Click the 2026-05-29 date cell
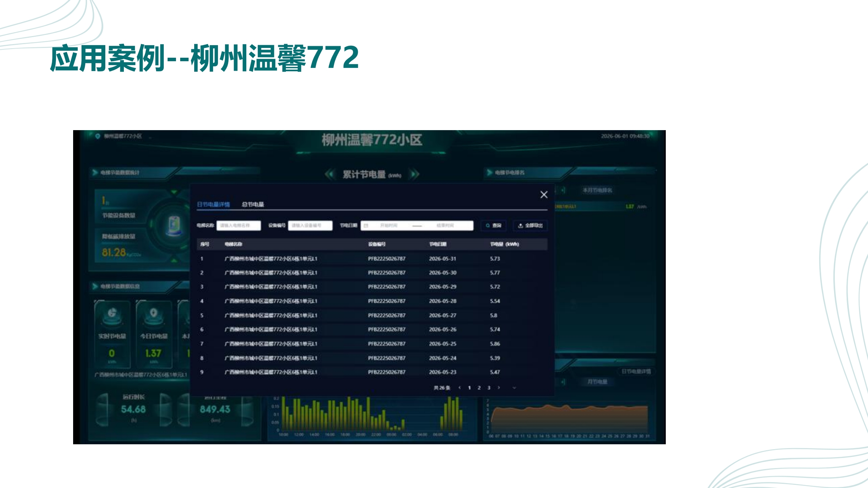This screenshot has width=868, height=488. [x=443, y=287]
